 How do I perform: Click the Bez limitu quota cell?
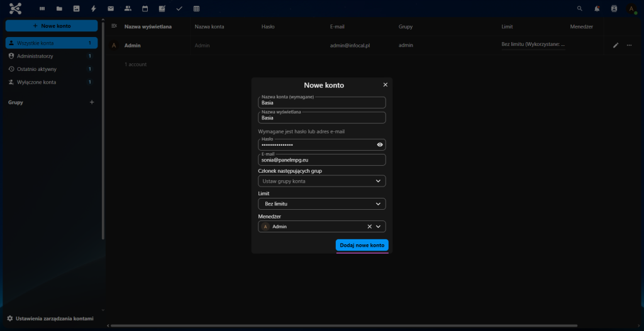click(533, 44)
